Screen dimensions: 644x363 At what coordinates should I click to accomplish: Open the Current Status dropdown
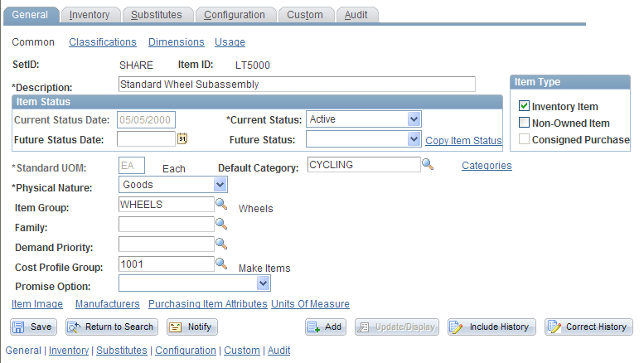364,119
